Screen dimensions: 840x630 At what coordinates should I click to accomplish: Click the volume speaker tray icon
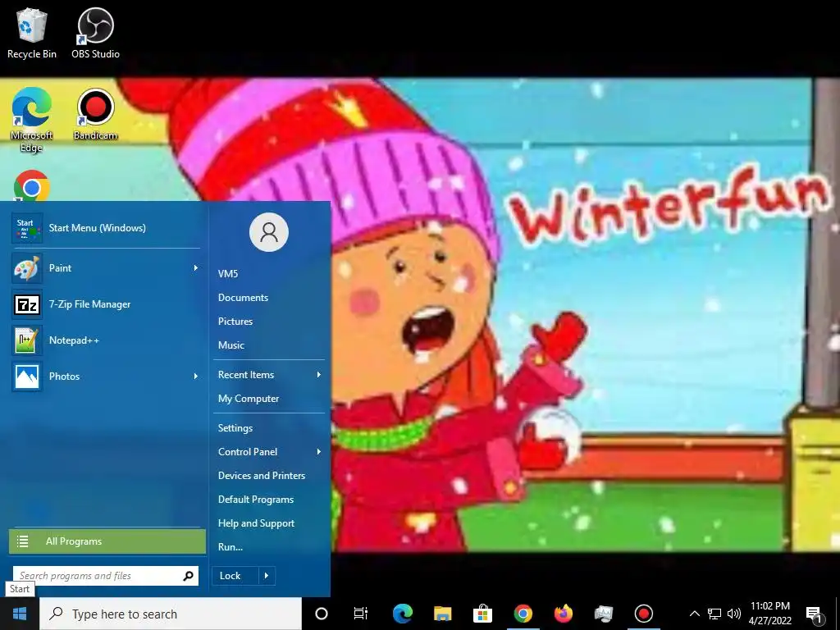coord(734,614)
